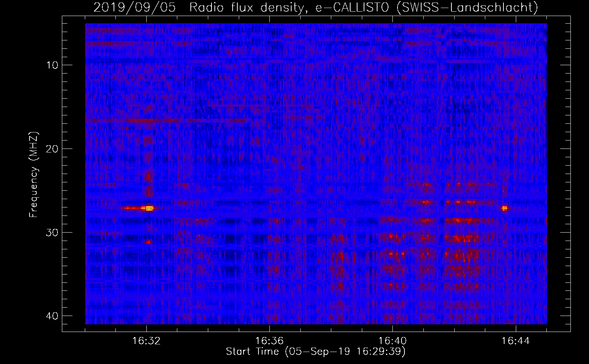The width and height of the screenshot is (589, 364).
Task: Click the 16:32 time tick label
Action: 146,341
